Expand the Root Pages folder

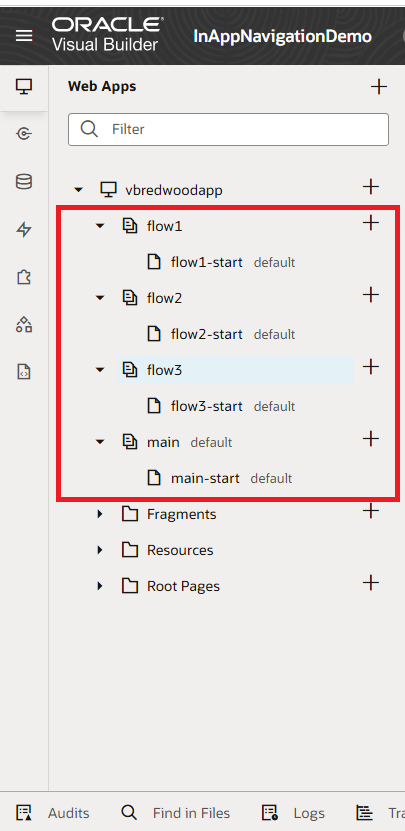click(100, 586)
